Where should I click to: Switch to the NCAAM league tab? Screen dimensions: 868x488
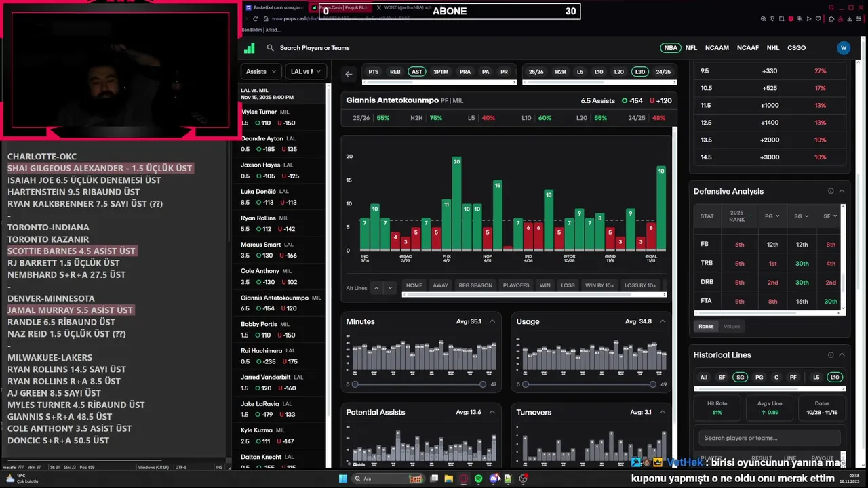tap(717, 48)
